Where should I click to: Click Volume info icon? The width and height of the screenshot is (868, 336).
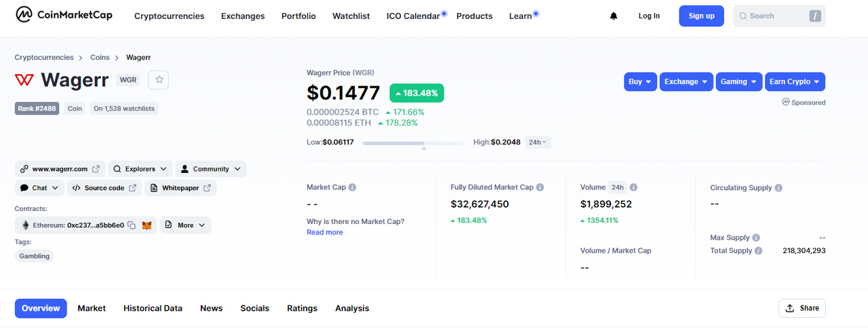pyautogui.click(x=633, y=187)
